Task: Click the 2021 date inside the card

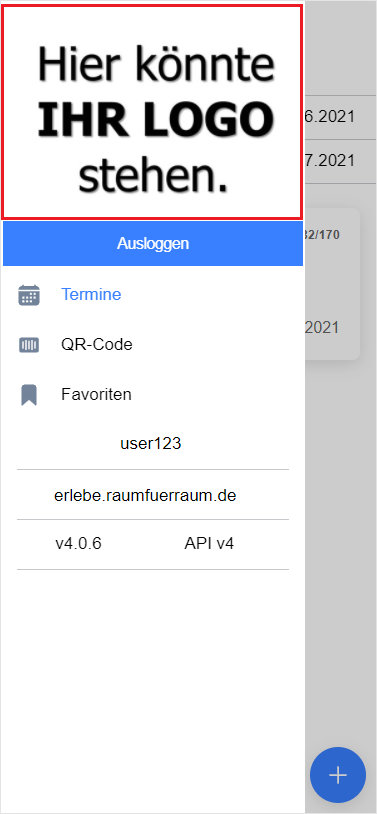Action: pos(322,328)
